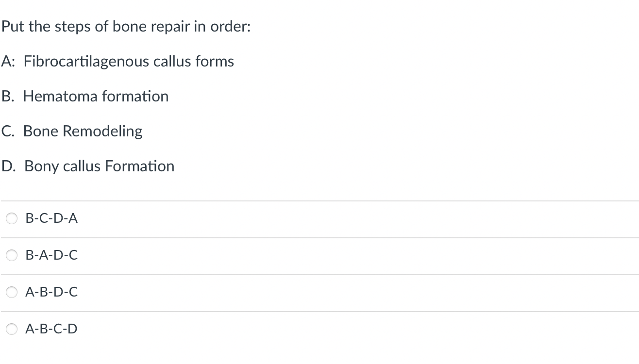Click the third answer choice row

pos(194,292)
